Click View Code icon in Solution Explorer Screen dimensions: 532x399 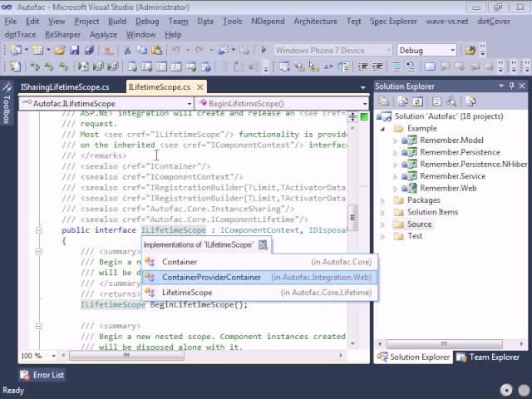(x=436, y=101)
